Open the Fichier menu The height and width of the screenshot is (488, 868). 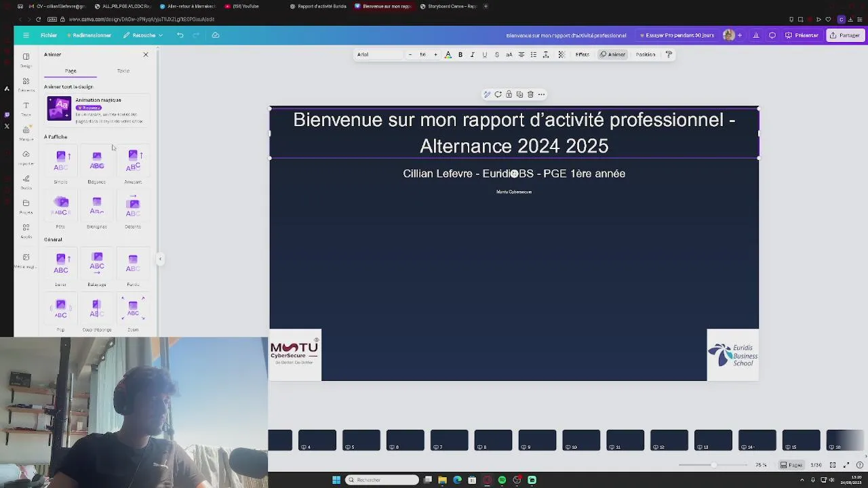(49, 35)
